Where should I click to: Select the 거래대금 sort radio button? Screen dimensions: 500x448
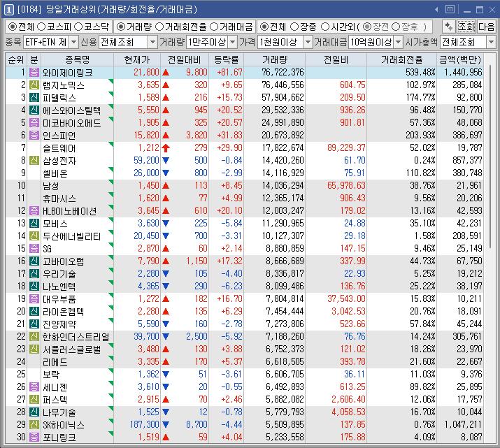pos(214,27)
